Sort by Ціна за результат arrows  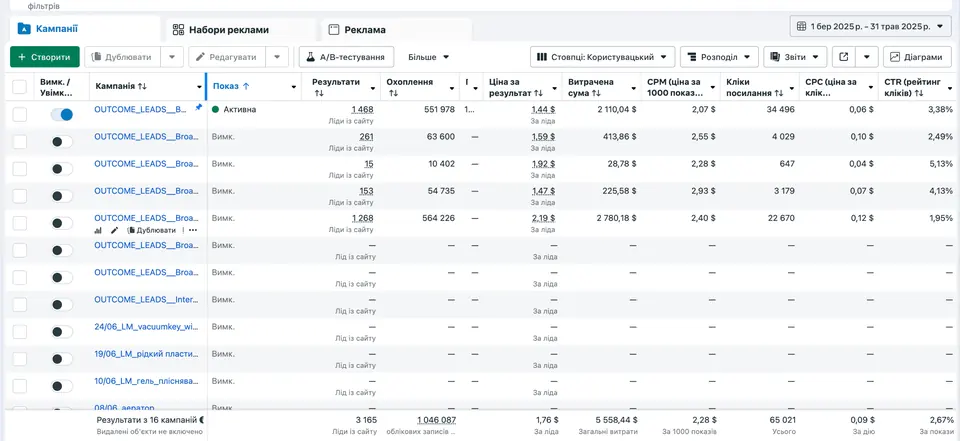click(538, 93)
